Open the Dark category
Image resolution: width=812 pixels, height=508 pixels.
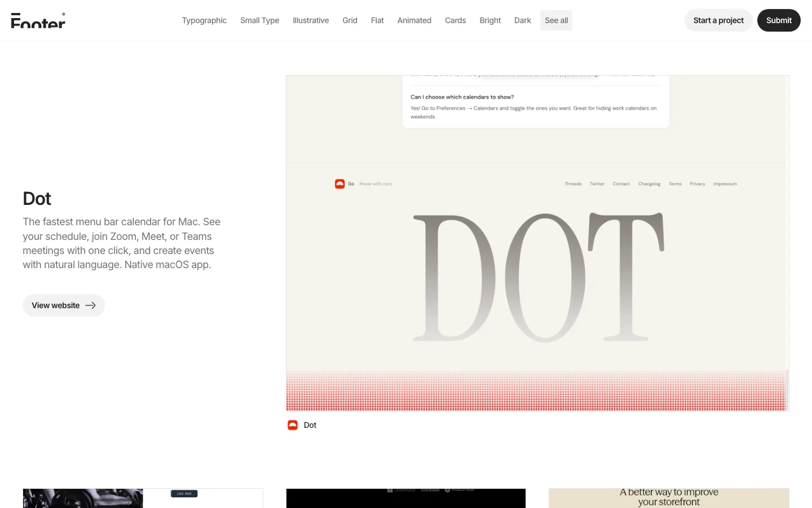(x=522, y=20)
